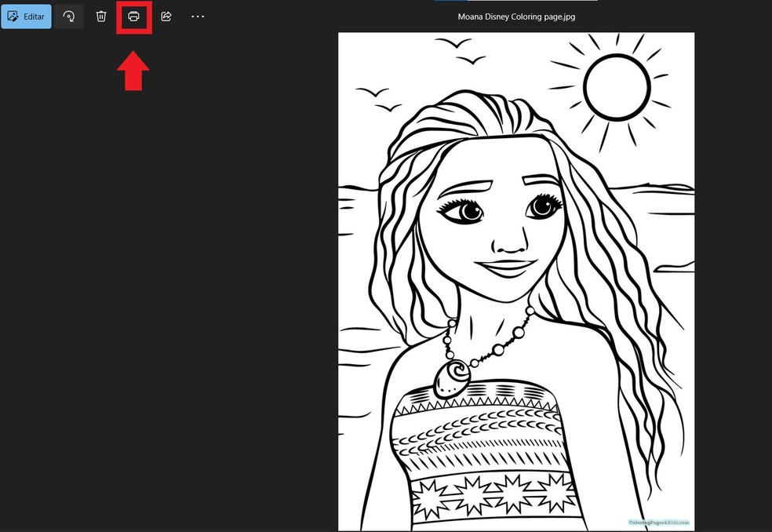The height and width of the screenshot is (532, 772).
Task: Click the Moana Disney Coloring page.jpg title
Action: pyautogui.click(x=516, y=16)
